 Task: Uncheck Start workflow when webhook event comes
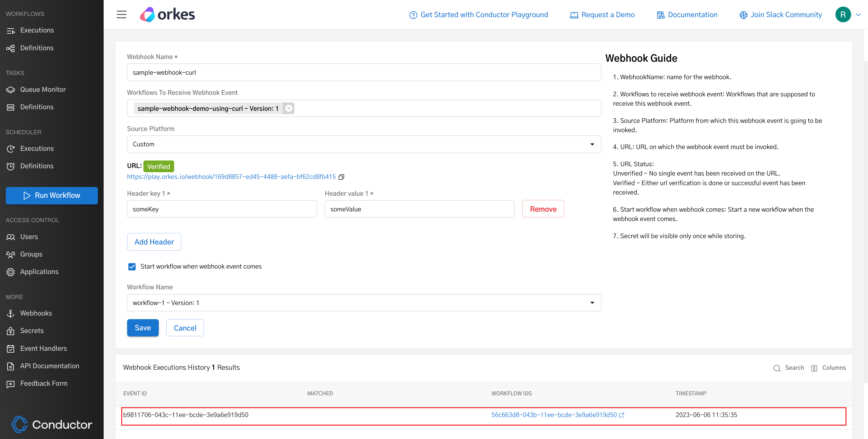132,266
